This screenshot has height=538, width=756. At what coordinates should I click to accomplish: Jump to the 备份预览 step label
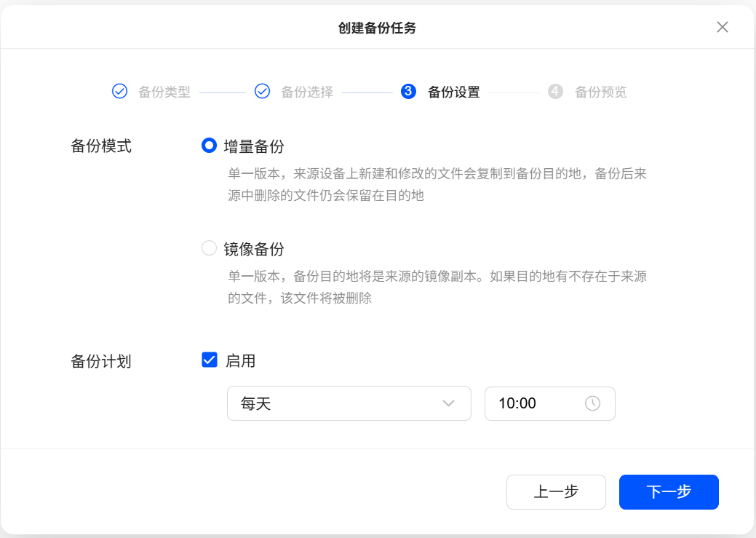pos(601,92)
